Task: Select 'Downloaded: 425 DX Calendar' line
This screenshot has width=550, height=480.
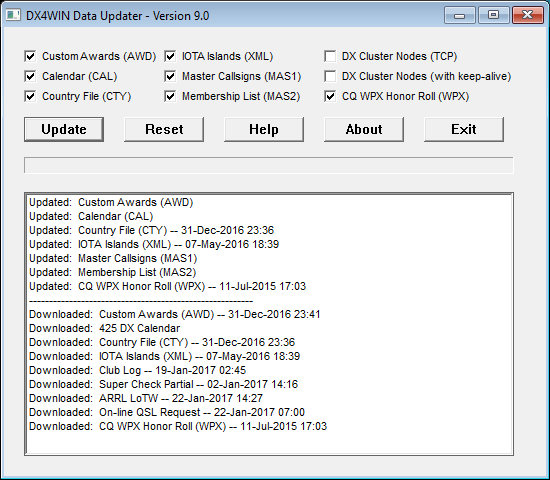Action: point(104,328)
